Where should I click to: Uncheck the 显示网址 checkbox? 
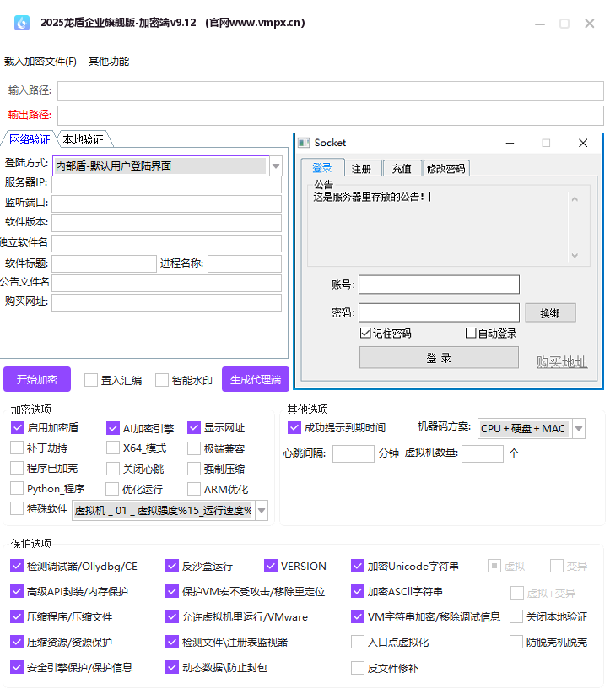pos(194,427)
